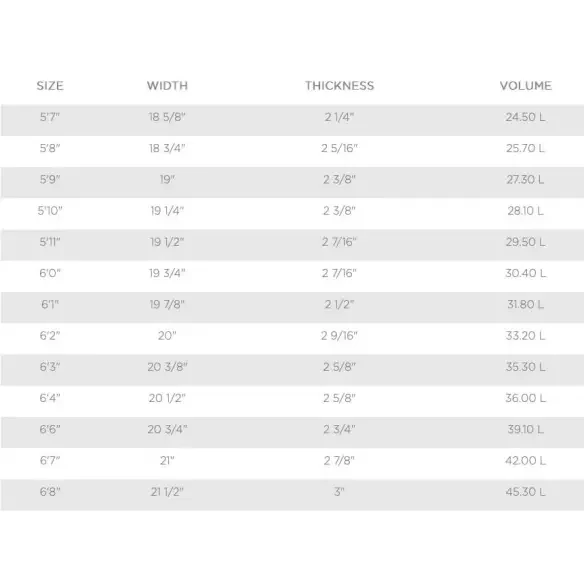Click the 6'6" size cell
This screenshot has width=584, height=584.
[50, 430]
